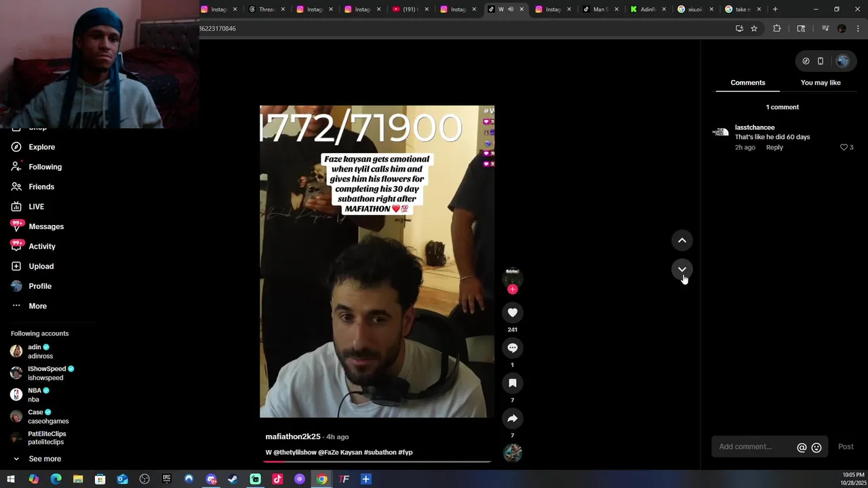Open Profile in the sidebar
This screenshot has width=868, height=488.
click(x=40, y=286)
